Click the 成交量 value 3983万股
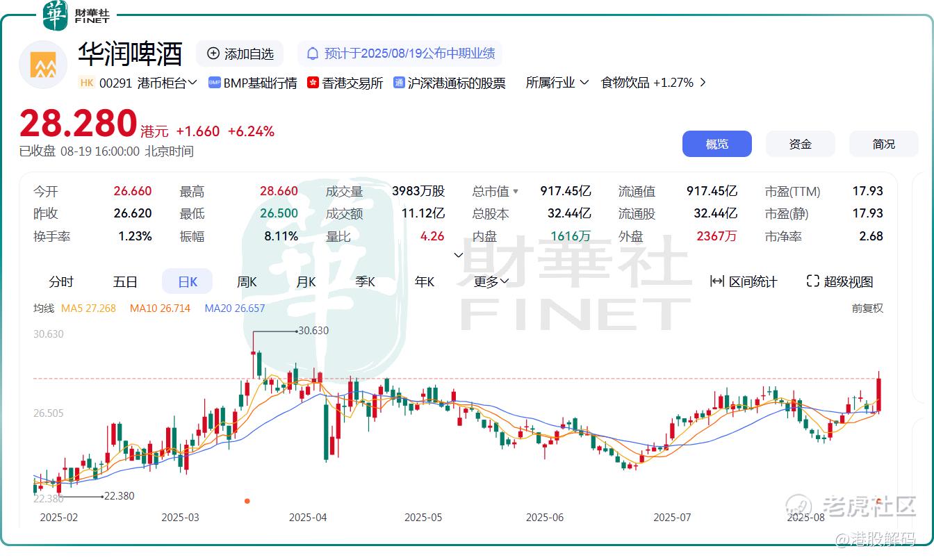934x560 pixels. pyautogui.click(x=418, y=191)
